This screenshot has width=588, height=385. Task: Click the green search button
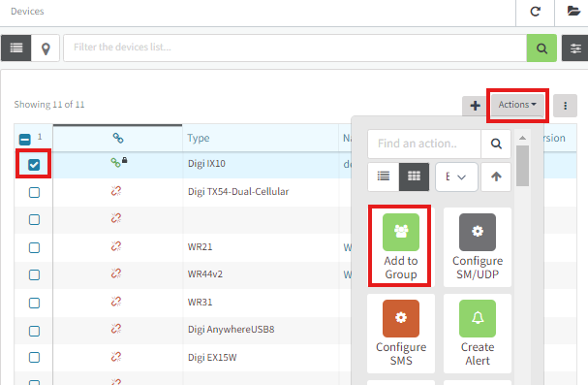pos(542,48)
